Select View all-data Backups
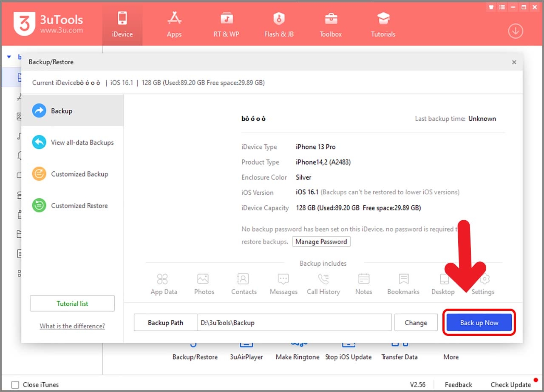544x392 pixels. tap(72, 142)
